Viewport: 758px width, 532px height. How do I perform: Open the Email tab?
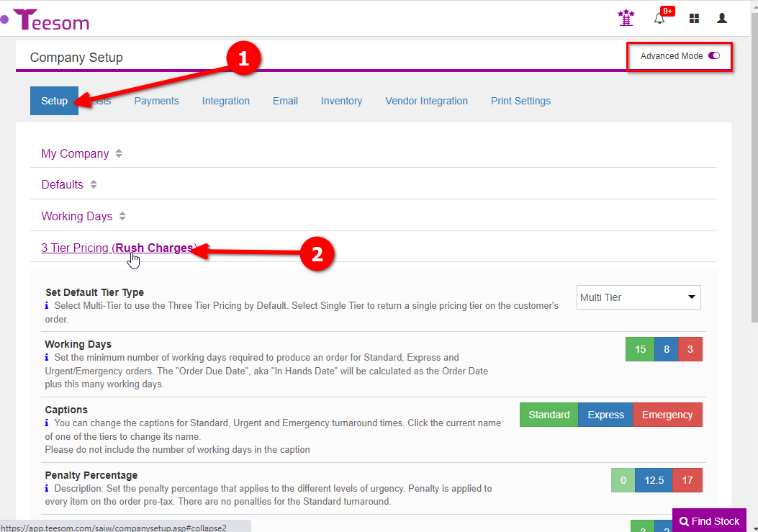[x=285, y=101]
